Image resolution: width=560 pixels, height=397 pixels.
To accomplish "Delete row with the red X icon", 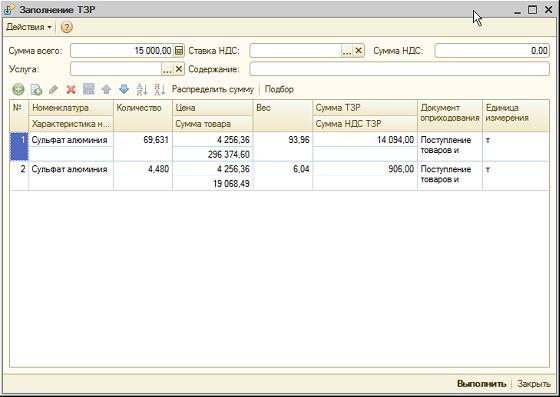I will tap(71, 89).
